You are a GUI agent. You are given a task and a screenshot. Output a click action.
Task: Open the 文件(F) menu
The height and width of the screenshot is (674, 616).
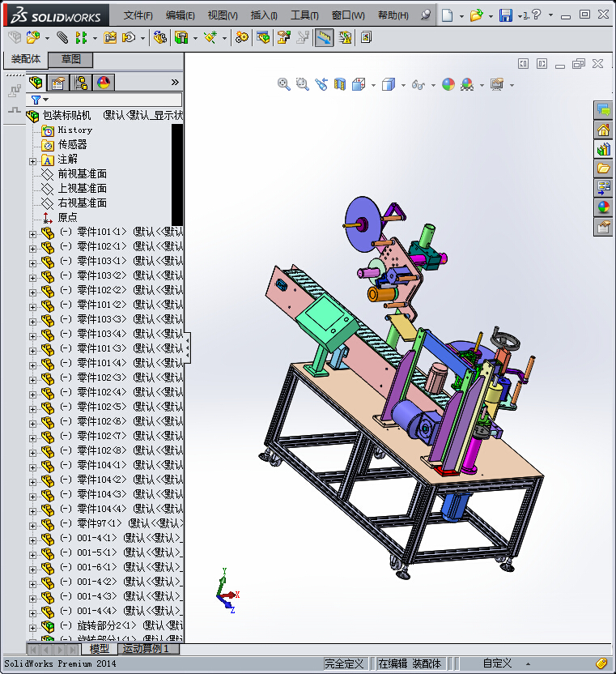pos(138,15)
